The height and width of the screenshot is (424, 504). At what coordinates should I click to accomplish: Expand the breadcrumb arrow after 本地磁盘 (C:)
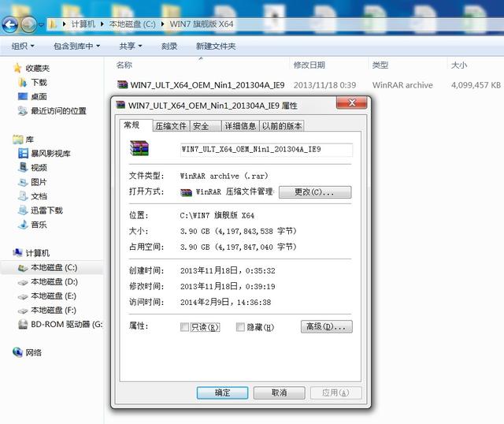163,24
